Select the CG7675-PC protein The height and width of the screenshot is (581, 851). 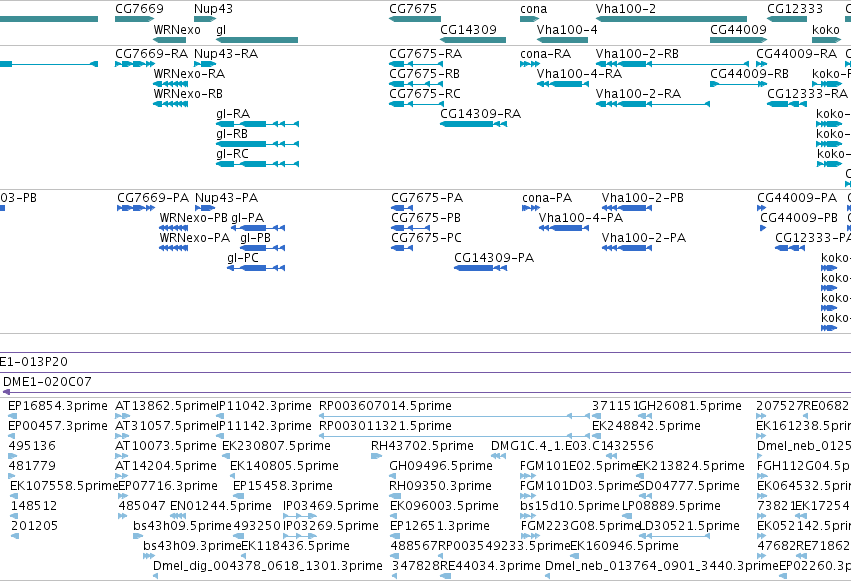point(402,248)
